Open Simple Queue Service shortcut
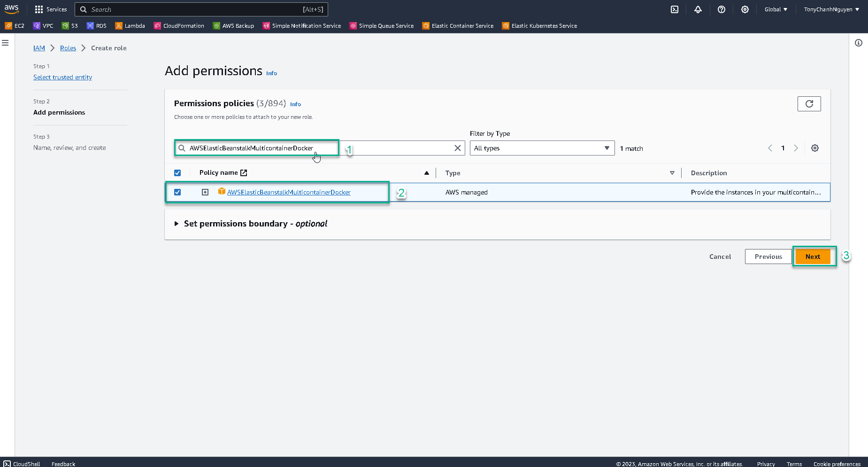This screenshot has height=467, width=868. click(382, 26)
